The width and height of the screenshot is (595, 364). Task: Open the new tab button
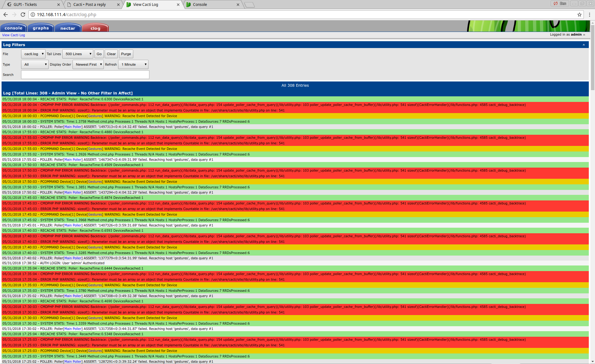click(x=249, y=5)
